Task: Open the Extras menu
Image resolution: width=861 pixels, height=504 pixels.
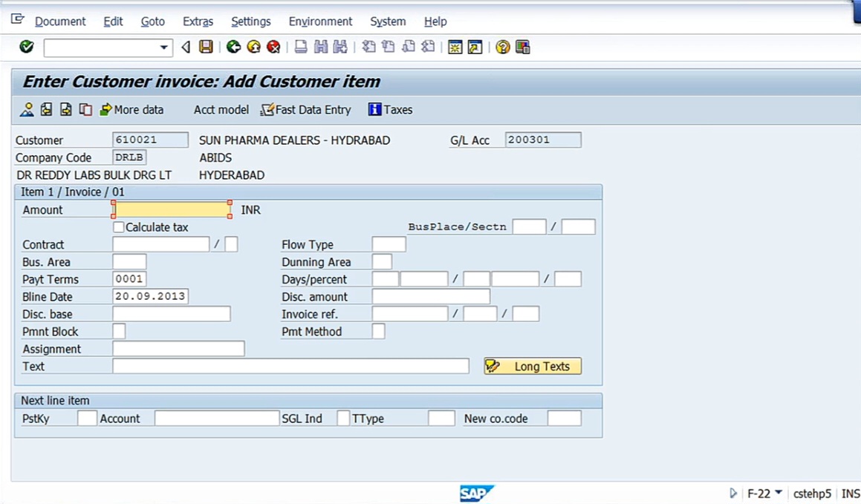Action: coord(198,22)
